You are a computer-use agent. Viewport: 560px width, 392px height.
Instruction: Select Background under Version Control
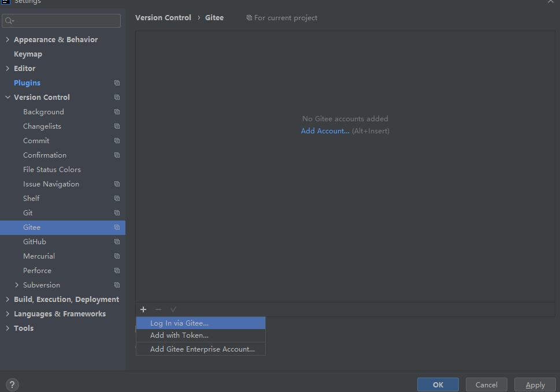pyautogui.click(x=43, y=112)
